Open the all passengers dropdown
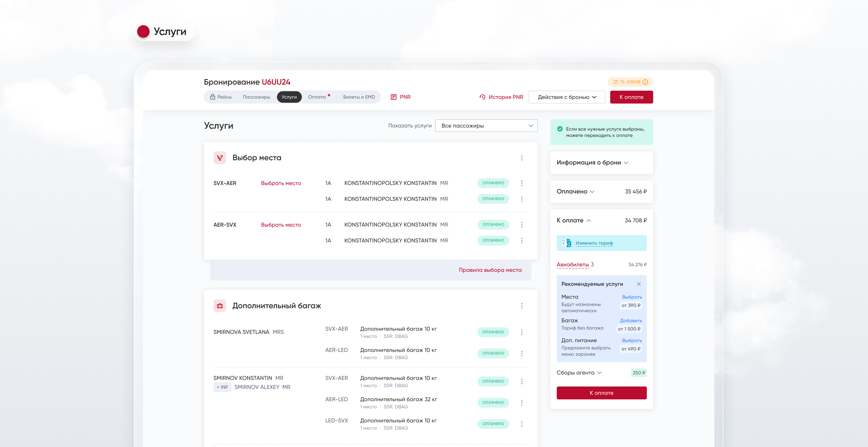The width and height of the screenshot is (868, 447). (486, 126)
